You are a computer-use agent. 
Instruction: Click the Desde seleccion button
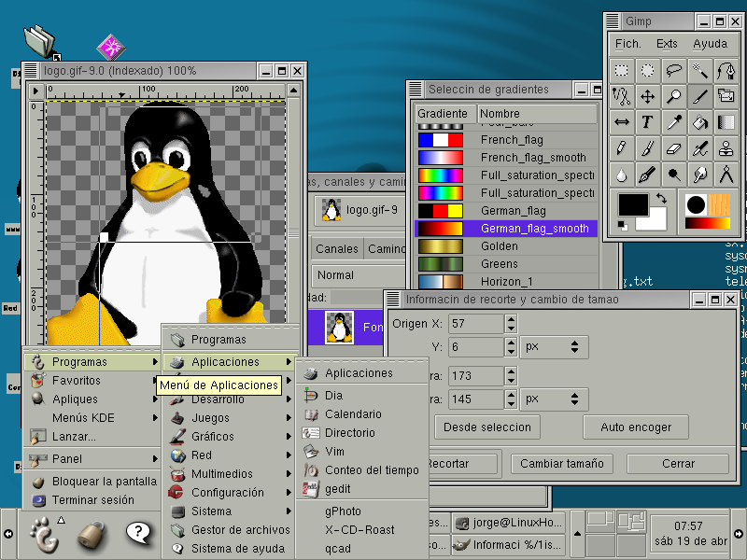(x=486, y=427)
